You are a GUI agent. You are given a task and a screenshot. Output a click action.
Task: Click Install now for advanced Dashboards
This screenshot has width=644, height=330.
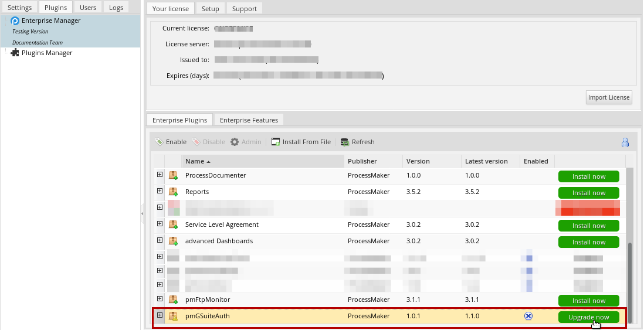click(x=588, y=242)
